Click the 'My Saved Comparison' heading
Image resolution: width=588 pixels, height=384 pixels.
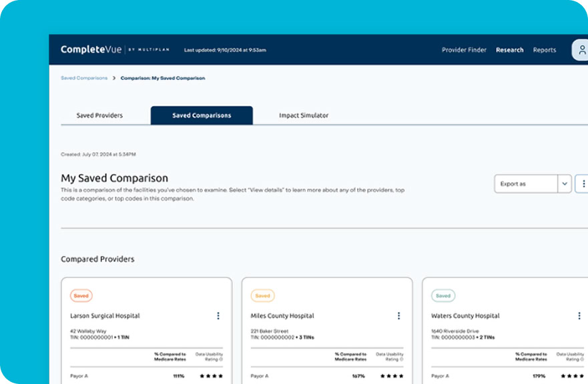click(x=114, y=178)
